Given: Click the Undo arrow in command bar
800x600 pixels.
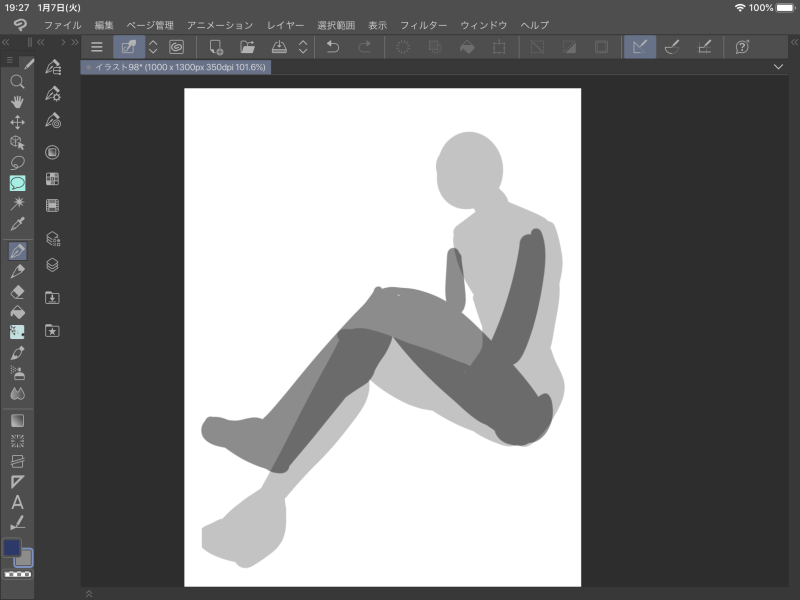Looking at the screenshot, I should click(x=333, y=47).
